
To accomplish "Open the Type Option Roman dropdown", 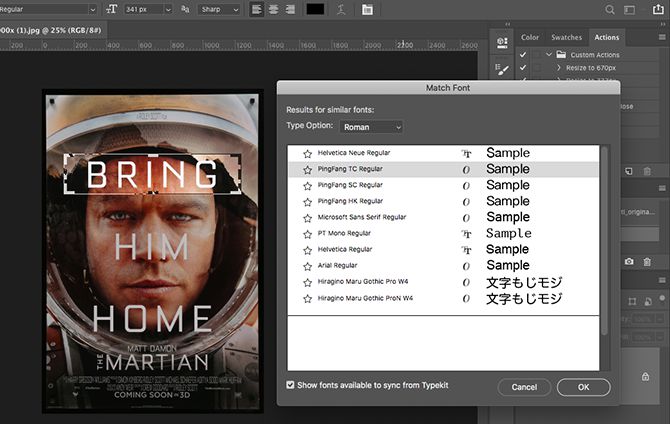I will point(371,127).
